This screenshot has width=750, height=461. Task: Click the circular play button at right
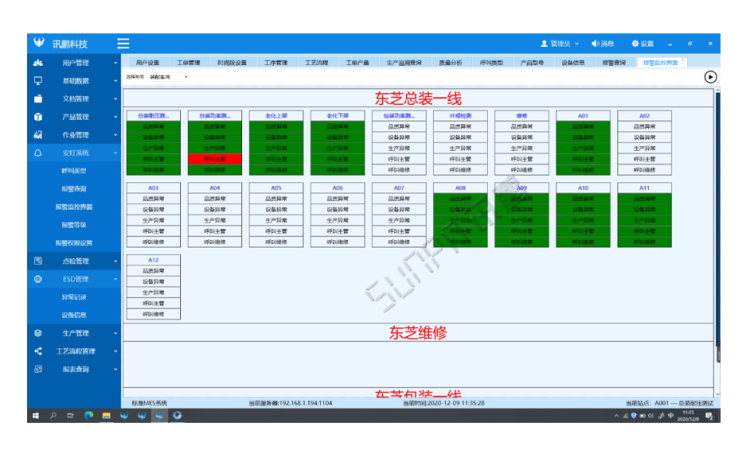710,76
